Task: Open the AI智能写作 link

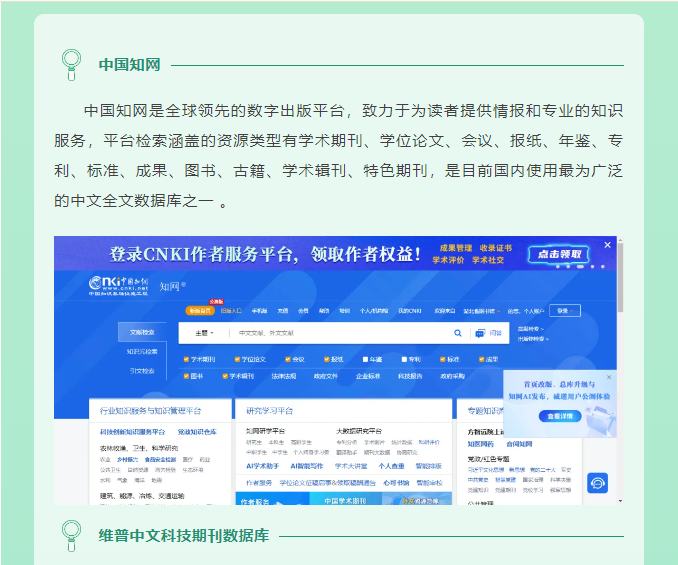Action: pos(307,466)
